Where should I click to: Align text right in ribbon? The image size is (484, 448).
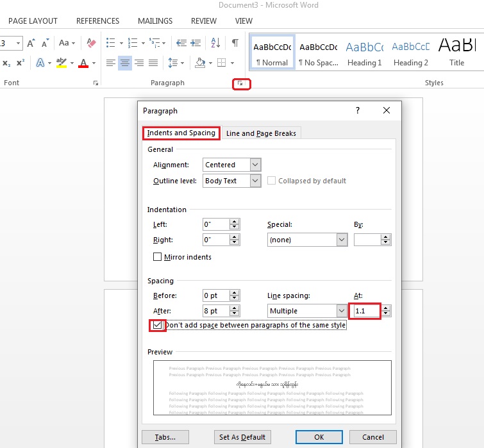139,63
